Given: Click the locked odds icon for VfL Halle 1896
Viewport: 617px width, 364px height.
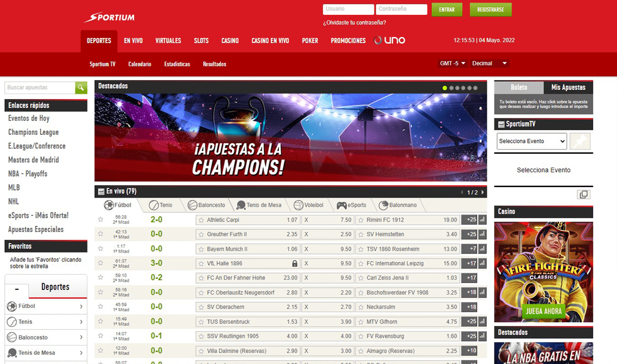Looking at the screenshot, I should [x=295, y=263].
